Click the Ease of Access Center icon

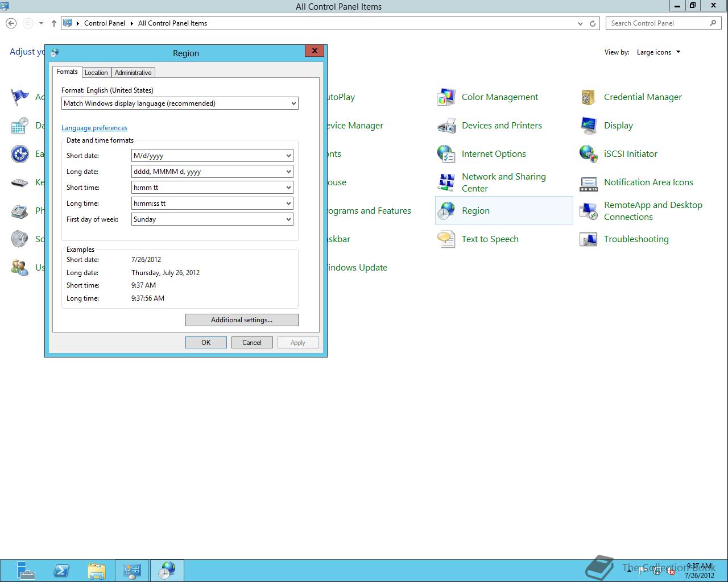coord(20,154)
